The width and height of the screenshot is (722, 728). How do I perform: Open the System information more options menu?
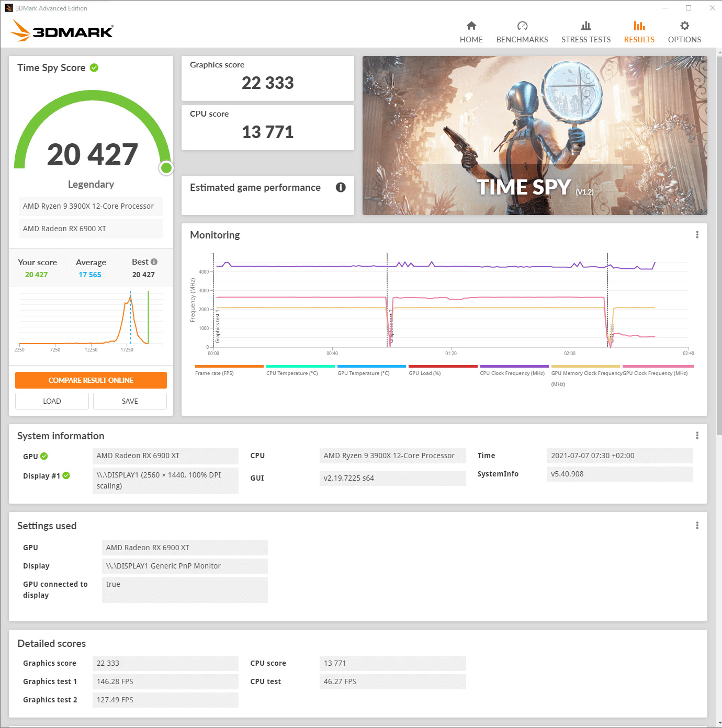pyautogui.click(x=697, y=436)
